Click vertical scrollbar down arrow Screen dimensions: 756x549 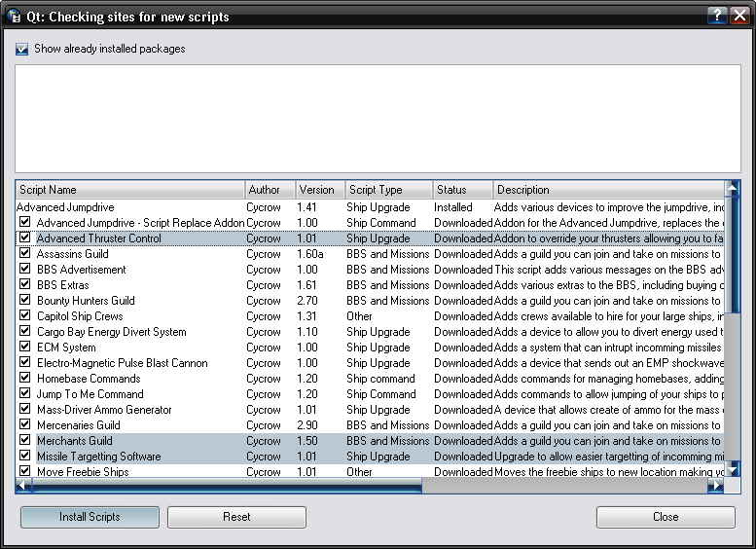coord(733,468)
